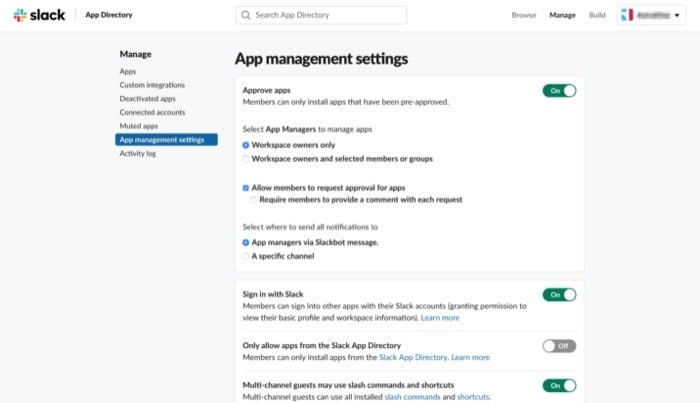Click the workspace avatar icon

tap(627, 15)
